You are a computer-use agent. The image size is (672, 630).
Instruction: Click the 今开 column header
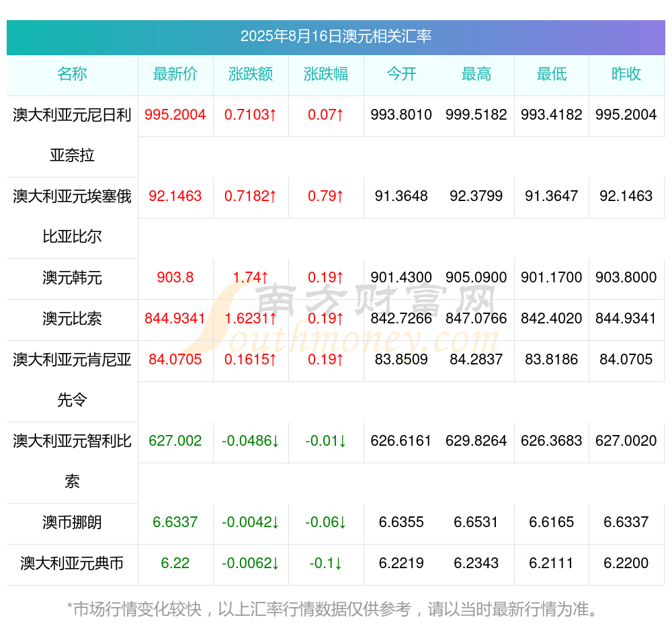pyautogui.click(x=401, y=74)
